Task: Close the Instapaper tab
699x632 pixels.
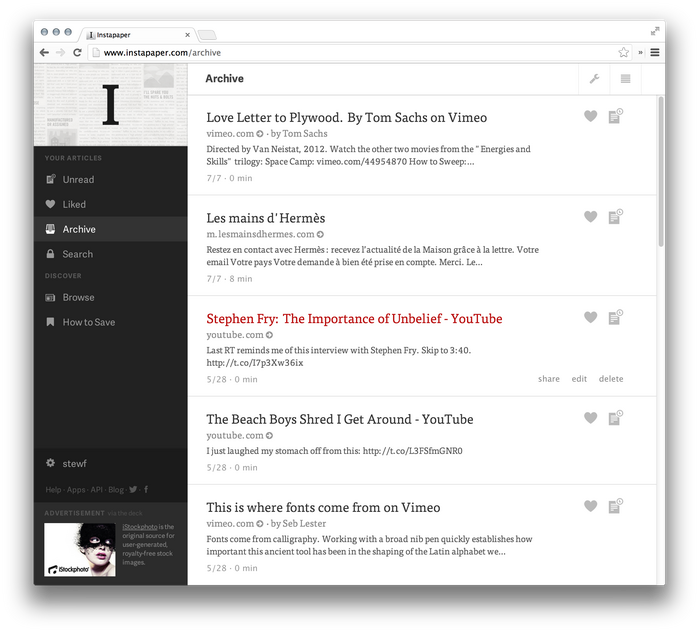Action: click(187, 35)
